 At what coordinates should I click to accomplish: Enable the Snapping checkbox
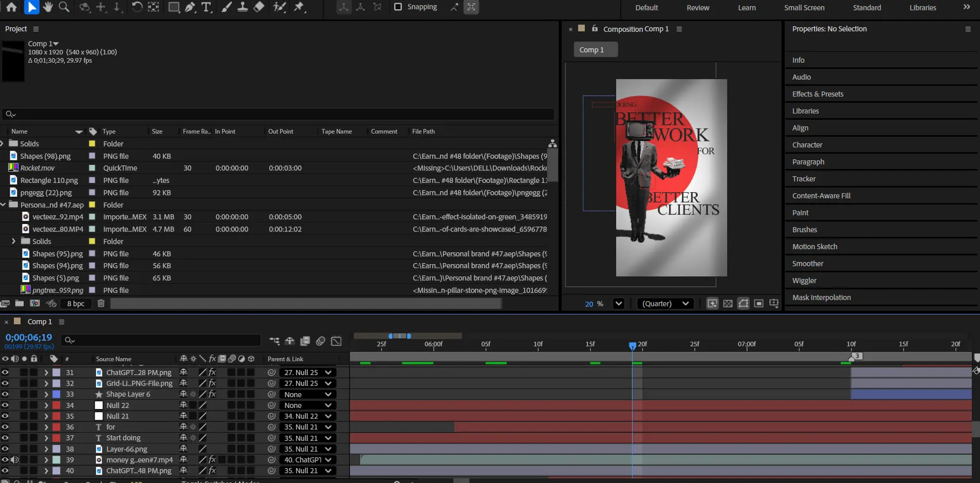click(x=398, y=7)
